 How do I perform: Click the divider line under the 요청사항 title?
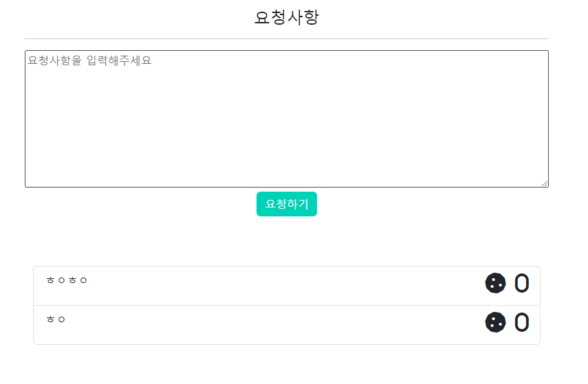(287, 38)
